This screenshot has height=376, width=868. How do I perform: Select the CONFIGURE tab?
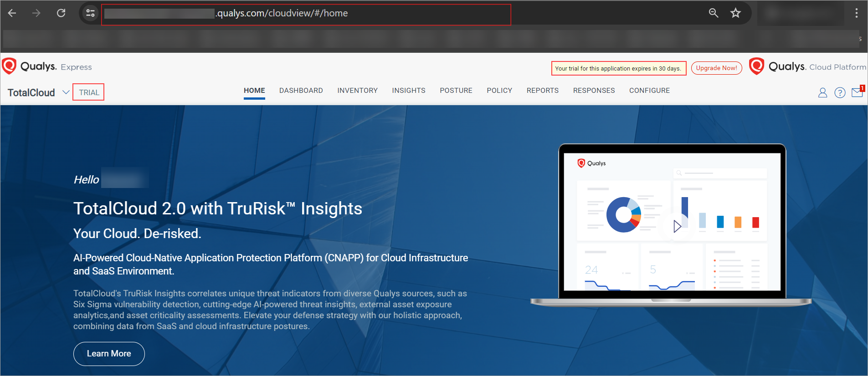(649, 91)
